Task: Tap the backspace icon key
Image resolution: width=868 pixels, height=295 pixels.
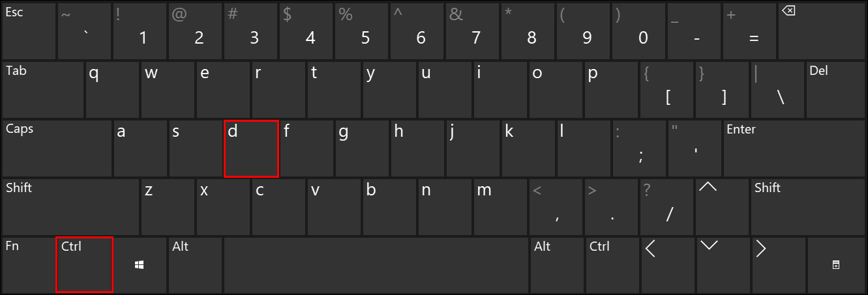Action: (x=822, y=31)
